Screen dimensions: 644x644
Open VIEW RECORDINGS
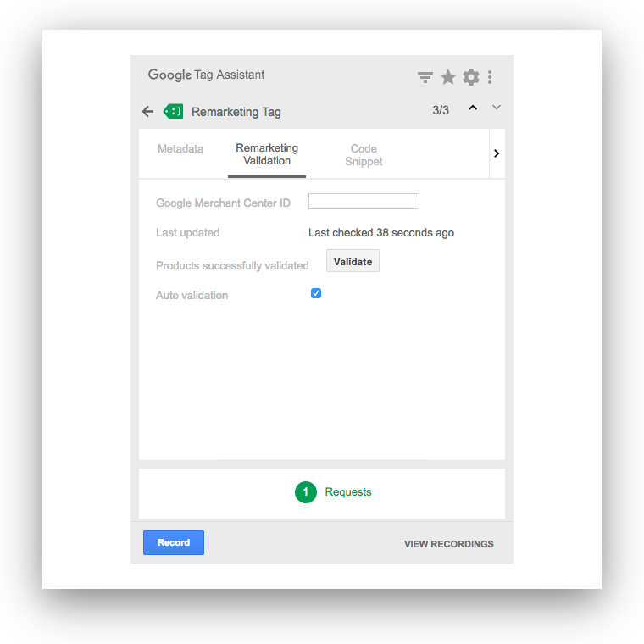coord(448,544)
